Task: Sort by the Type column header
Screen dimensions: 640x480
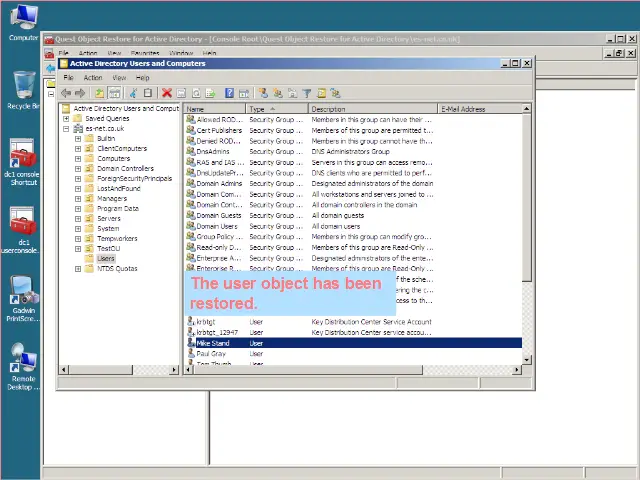Action: coord(277,109)
